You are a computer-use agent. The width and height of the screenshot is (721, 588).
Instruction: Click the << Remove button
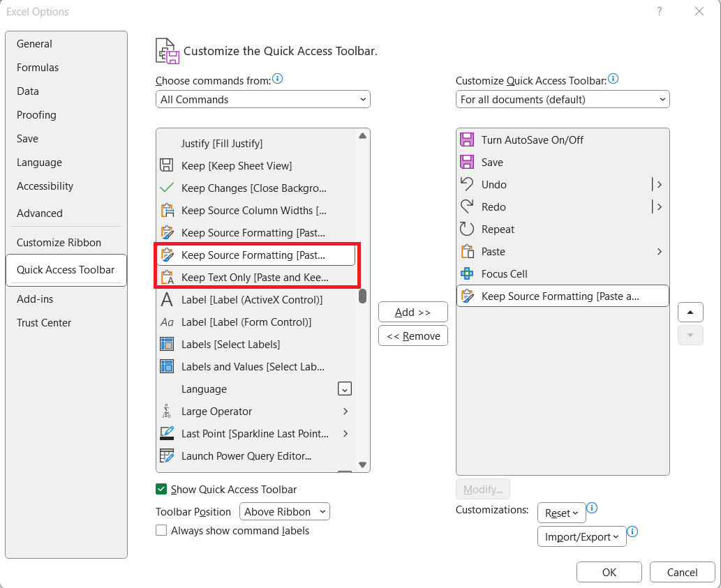click(413, 336)
